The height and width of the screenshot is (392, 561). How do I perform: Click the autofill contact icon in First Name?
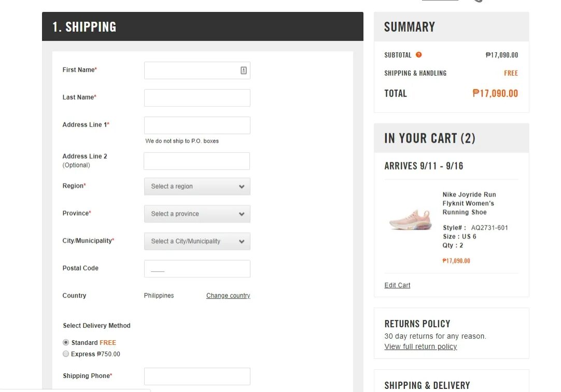click(x=244, y=71)
